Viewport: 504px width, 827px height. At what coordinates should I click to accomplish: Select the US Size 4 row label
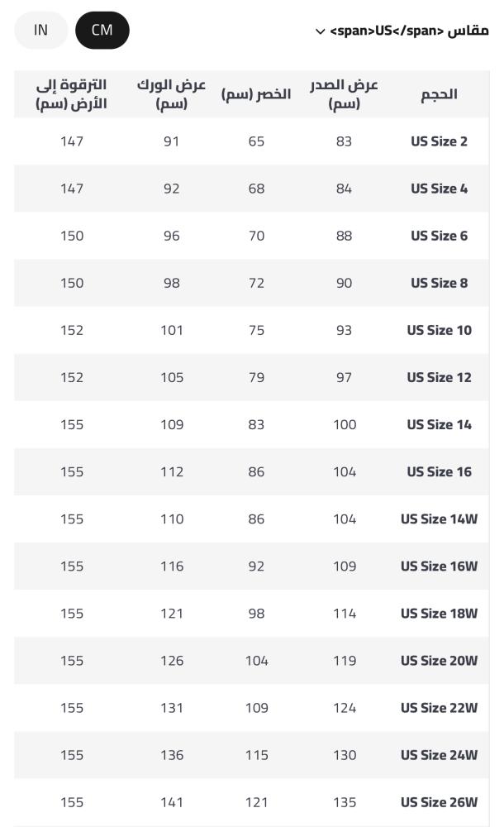[x=439, y=189]
